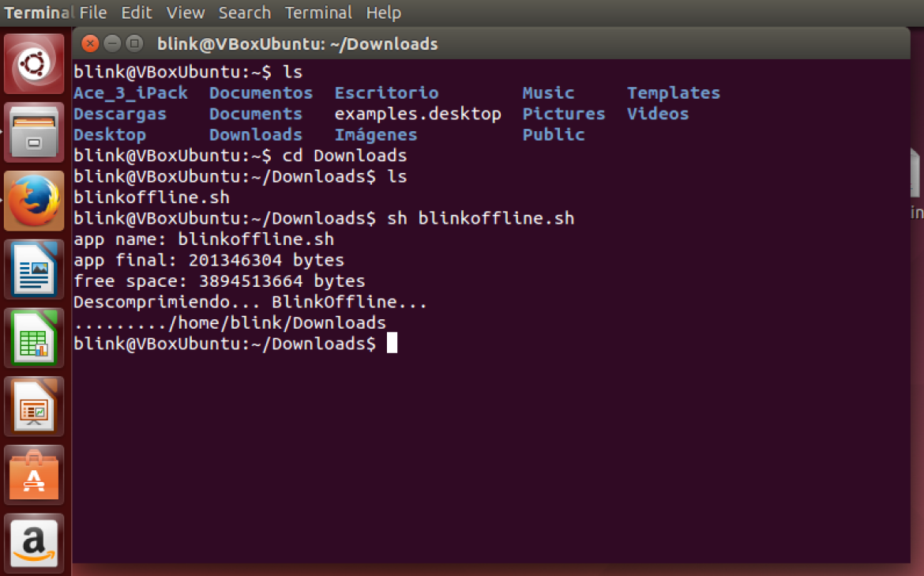Open the Search menu
The height and width of the screenshot is (576, 924).
[244, 13]
